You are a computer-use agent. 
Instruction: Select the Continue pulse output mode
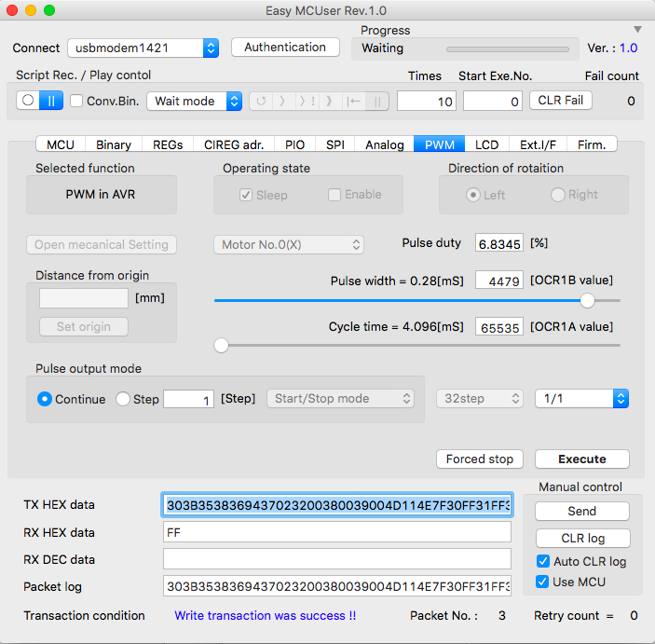point(45,399)
